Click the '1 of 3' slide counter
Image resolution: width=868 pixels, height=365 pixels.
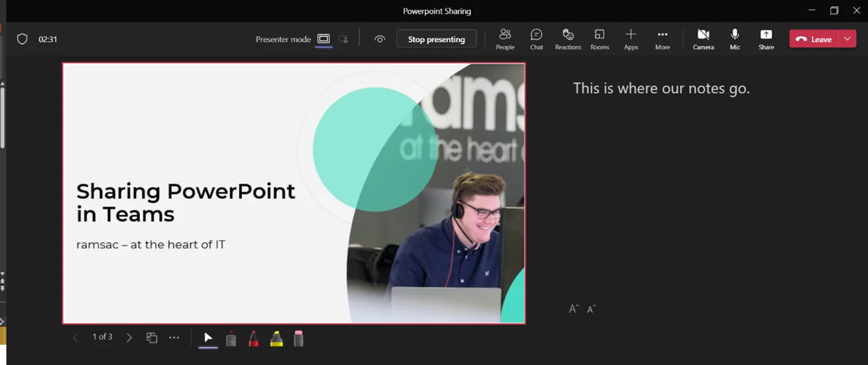tap(102, 336)
